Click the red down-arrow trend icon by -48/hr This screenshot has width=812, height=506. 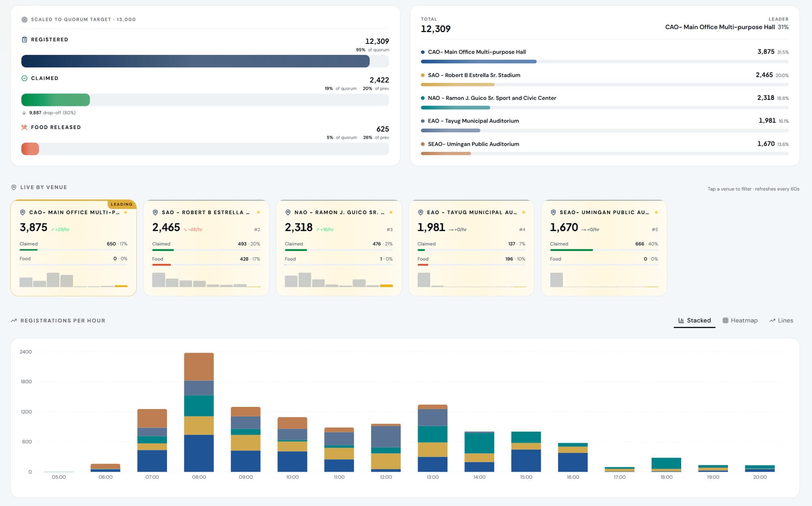(x=185, y=230)
